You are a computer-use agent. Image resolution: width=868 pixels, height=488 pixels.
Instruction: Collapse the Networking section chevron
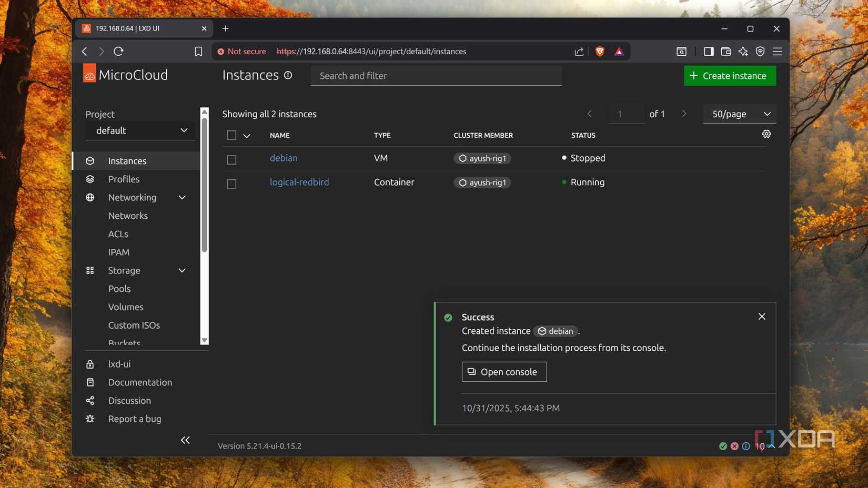(181, 197)
